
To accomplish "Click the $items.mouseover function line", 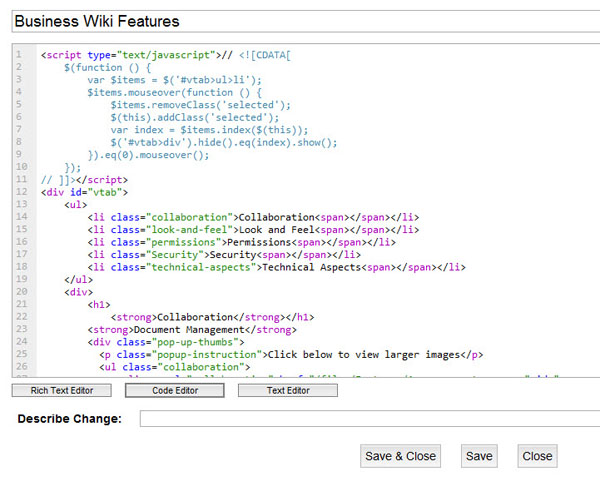I will point(180,92).
